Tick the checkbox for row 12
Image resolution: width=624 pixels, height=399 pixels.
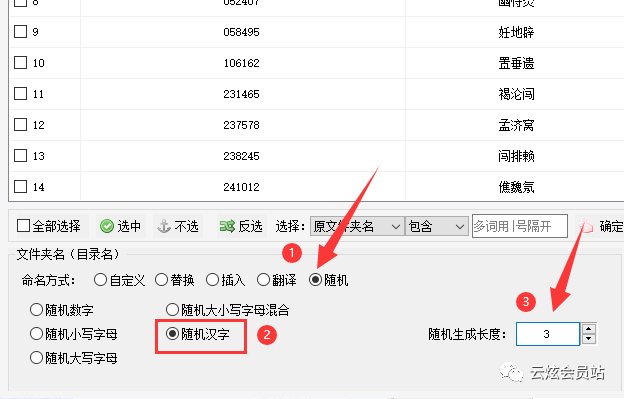20,125
